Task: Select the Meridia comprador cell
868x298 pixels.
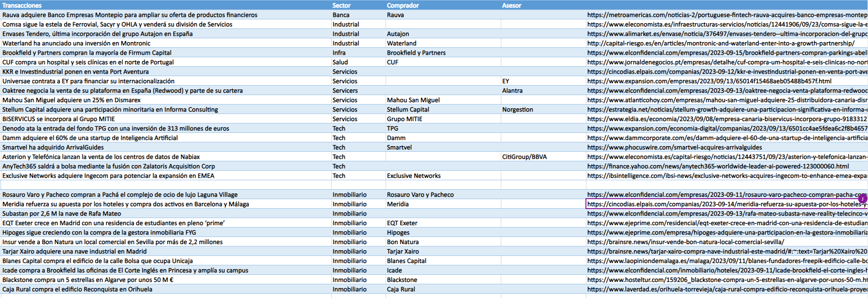Action: pyautogui.click(x=443, y=204)
